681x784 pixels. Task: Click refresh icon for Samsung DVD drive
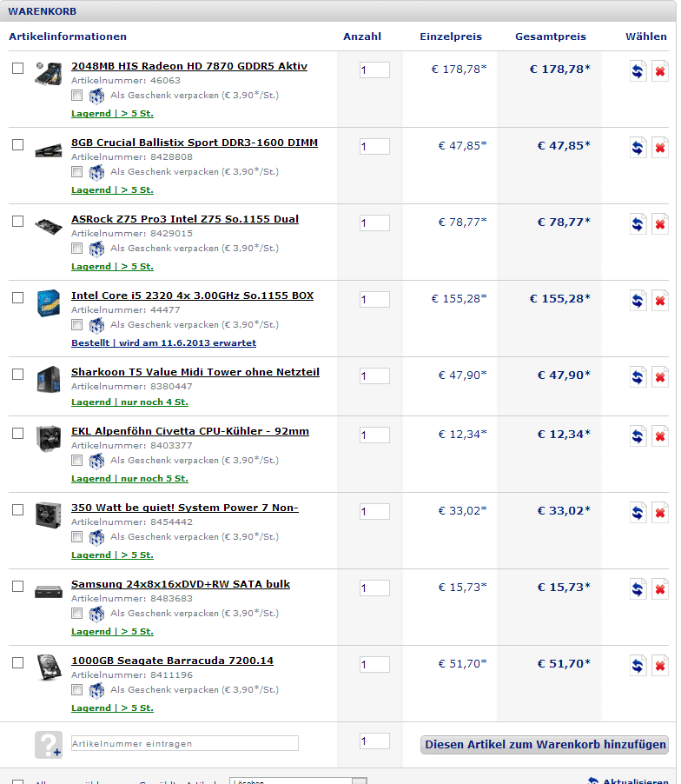click(638, 589)
